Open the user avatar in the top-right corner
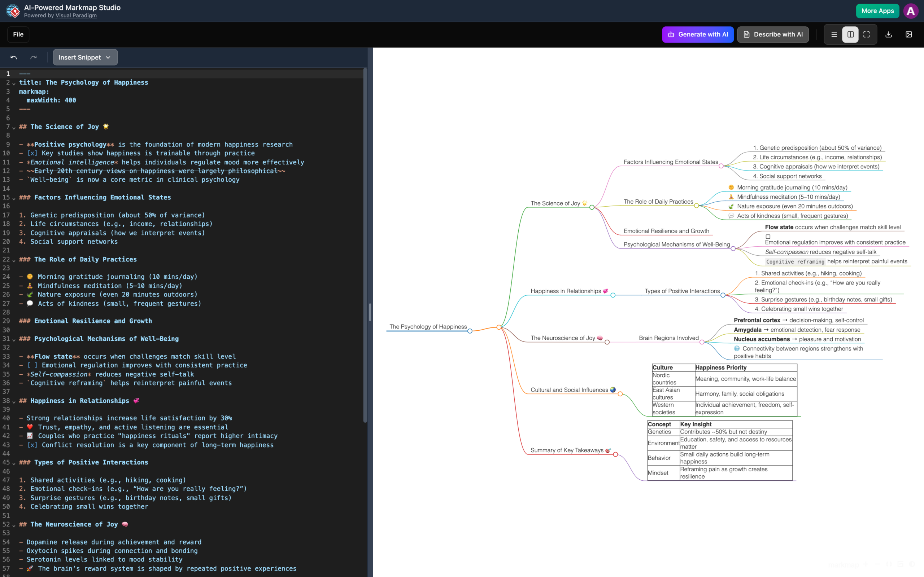 911,11
